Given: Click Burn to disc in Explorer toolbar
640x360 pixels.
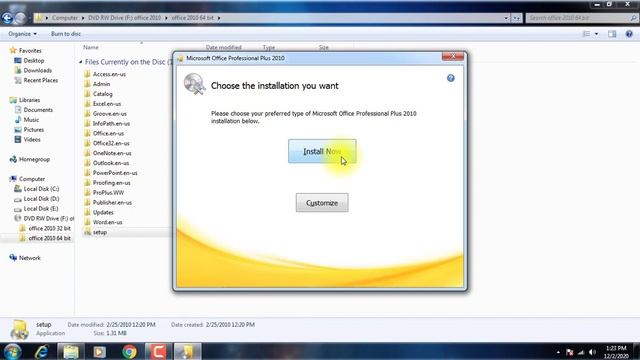Looking at the screenshot, I should [x=66, y=34].
